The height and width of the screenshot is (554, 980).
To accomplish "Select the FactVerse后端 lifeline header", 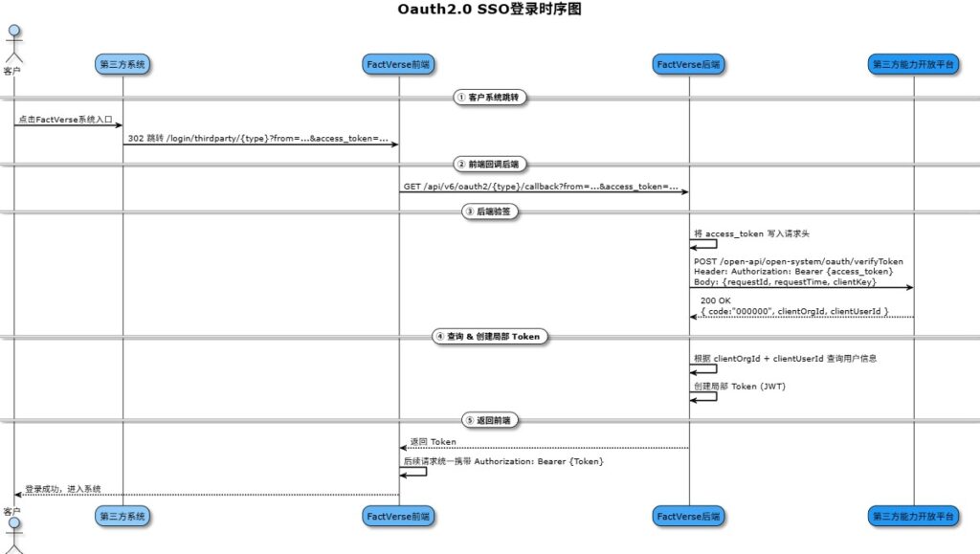I will (688, 64).
